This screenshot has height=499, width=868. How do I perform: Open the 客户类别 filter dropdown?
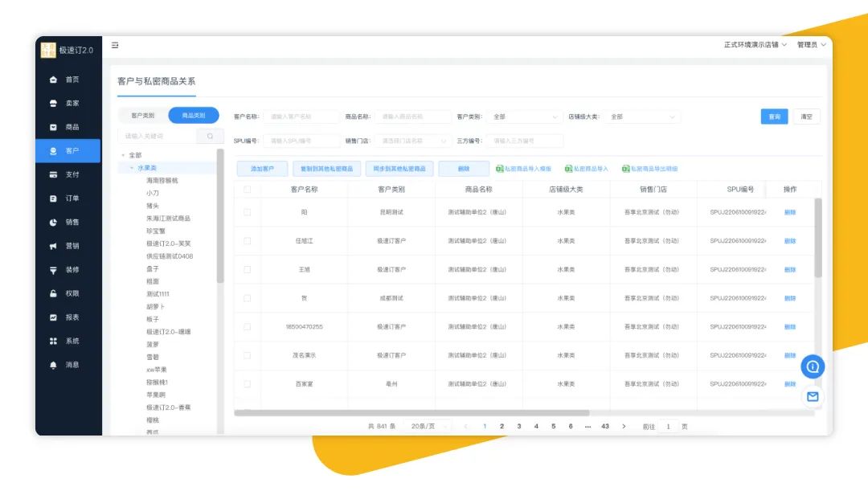pyautogui.click(x=525, y=117)
